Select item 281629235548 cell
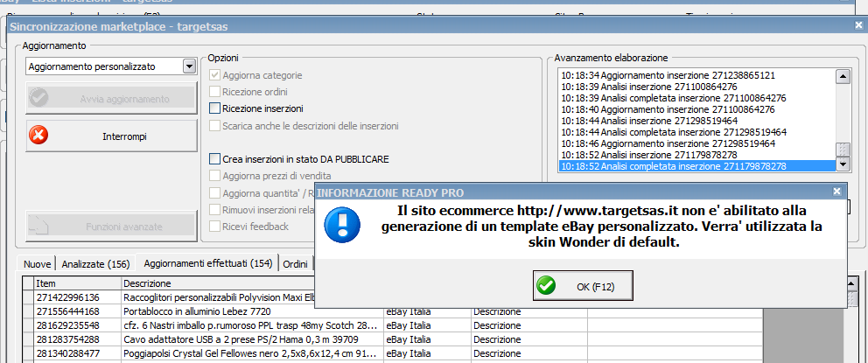868x363 pixels. (78, 325)
